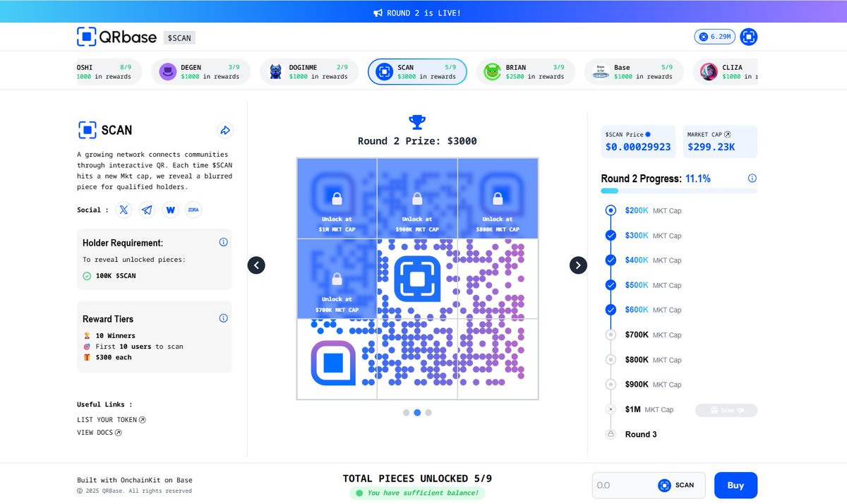Select the DOGINME token tab
The image size is (847, 504).
[x=308, y=71]
